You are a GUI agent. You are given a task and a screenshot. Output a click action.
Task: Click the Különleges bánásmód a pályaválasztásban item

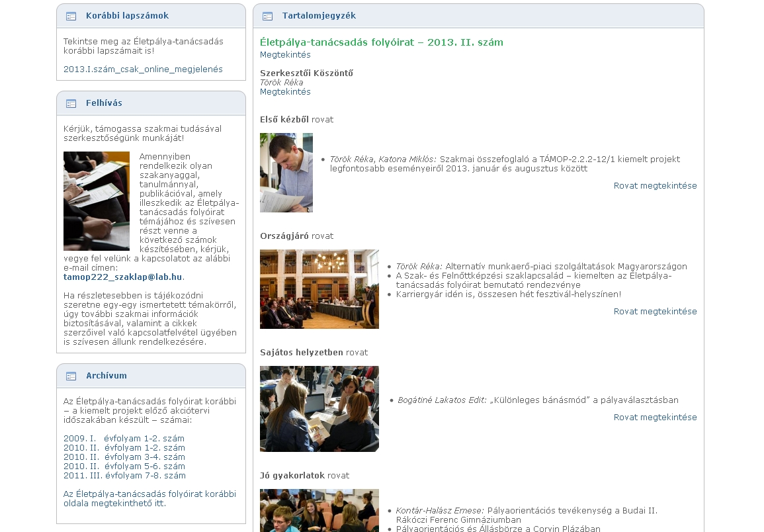pyautogui.click(x=538, y=400)
